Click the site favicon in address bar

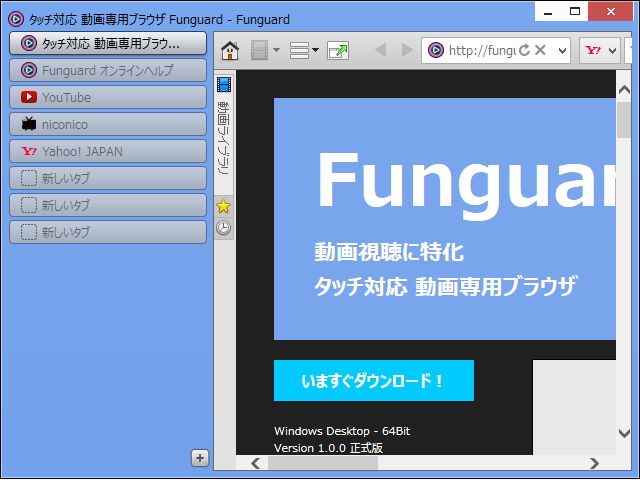436,50
